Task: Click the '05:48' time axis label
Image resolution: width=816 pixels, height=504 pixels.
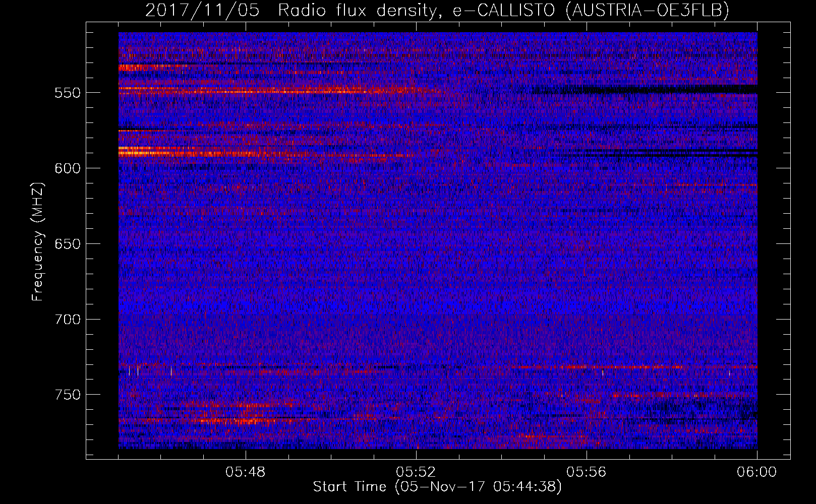Action: click(x=246, y=472)
